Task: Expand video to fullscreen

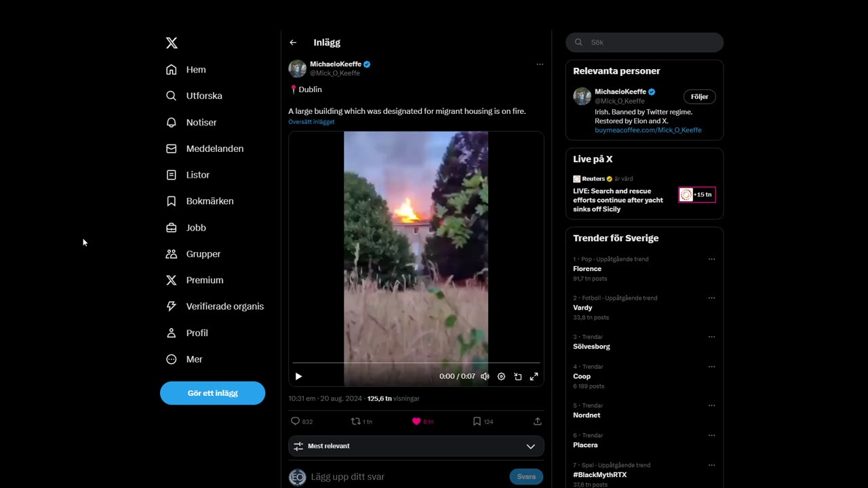Action: click(534, 376)
